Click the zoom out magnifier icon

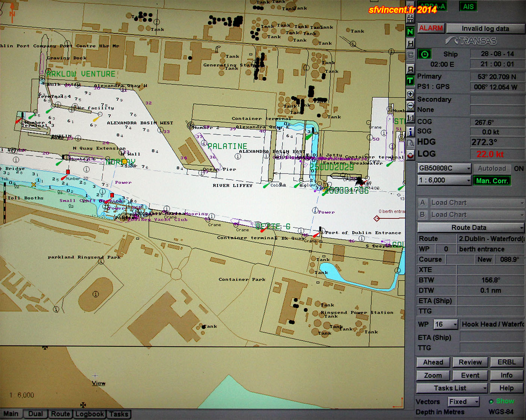click(410, 106)
